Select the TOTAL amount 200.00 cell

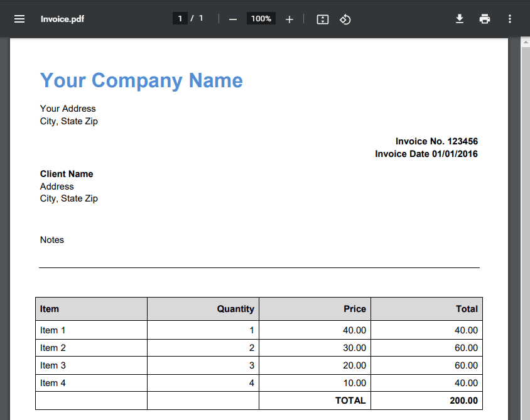[462, 400]
